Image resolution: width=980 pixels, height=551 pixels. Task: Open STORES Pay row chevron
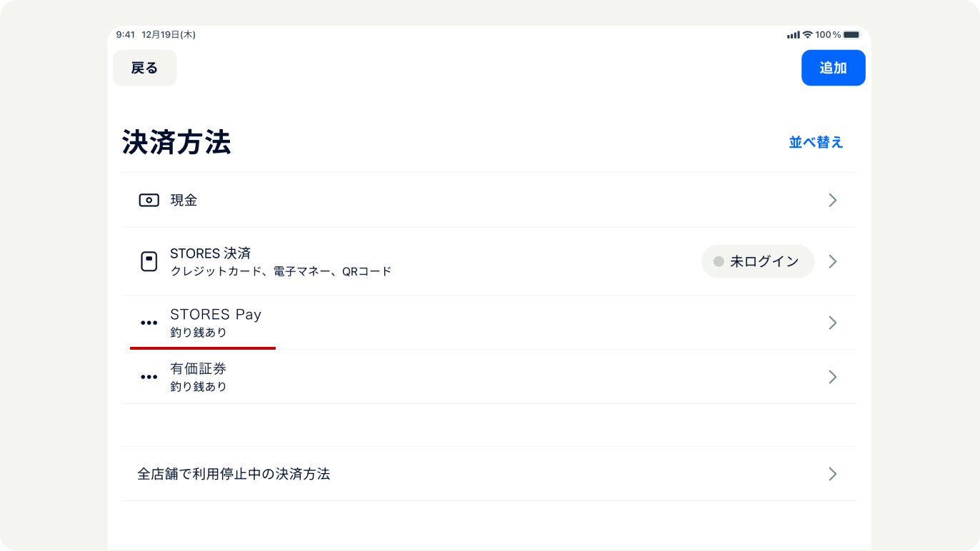(x=832, y=323)
